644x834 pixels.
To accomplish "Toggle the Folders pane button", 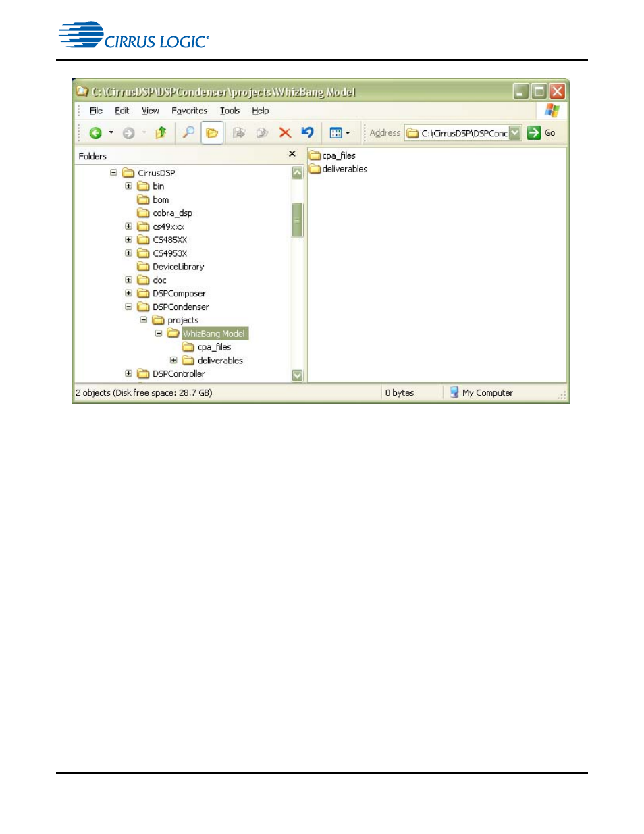I will [x=212, y=133].
